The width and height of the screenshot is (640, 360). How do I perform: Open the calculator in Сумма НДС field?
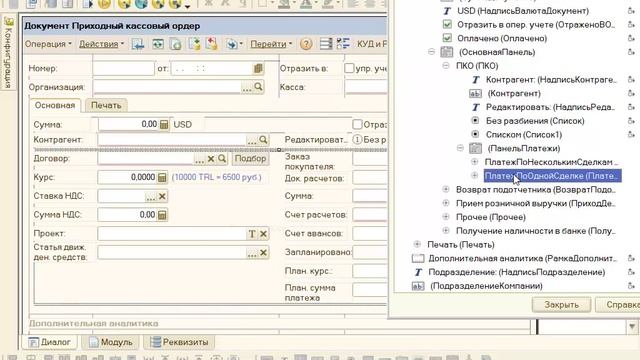(162, 215)
